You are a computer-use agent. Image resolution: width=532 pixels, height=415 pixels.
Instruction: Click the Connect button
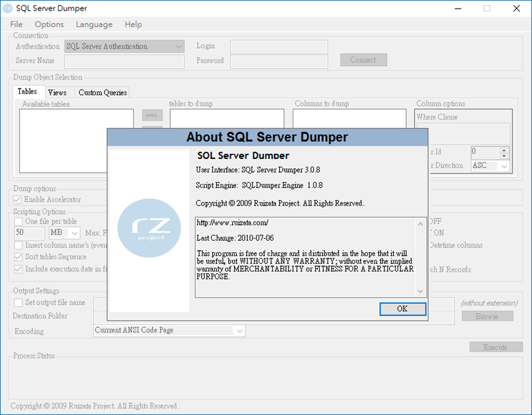[x=363, y=60]
